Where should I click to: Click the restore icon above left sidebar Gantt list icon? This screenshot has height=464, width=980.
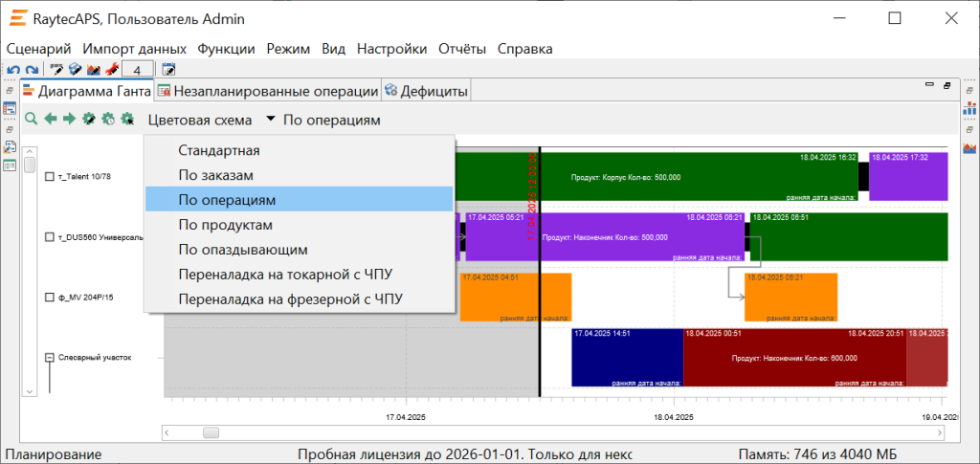[x=10, y=91]
